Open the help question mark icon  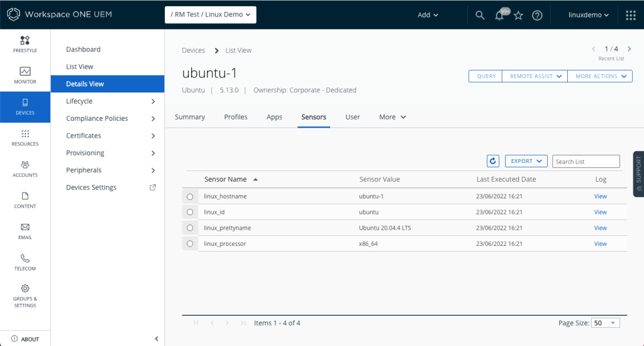click(537, 15)
